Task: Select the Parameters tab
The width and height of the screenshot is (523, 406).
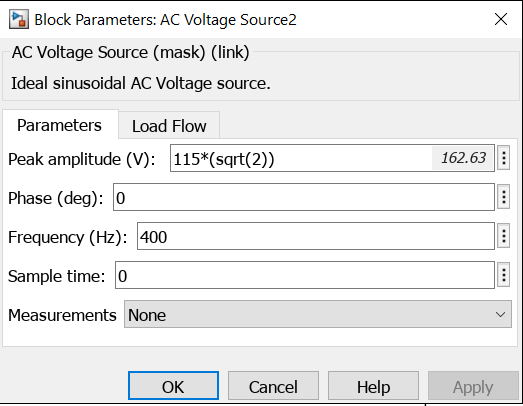Action: pyautogui.click(x=59, y=125)
